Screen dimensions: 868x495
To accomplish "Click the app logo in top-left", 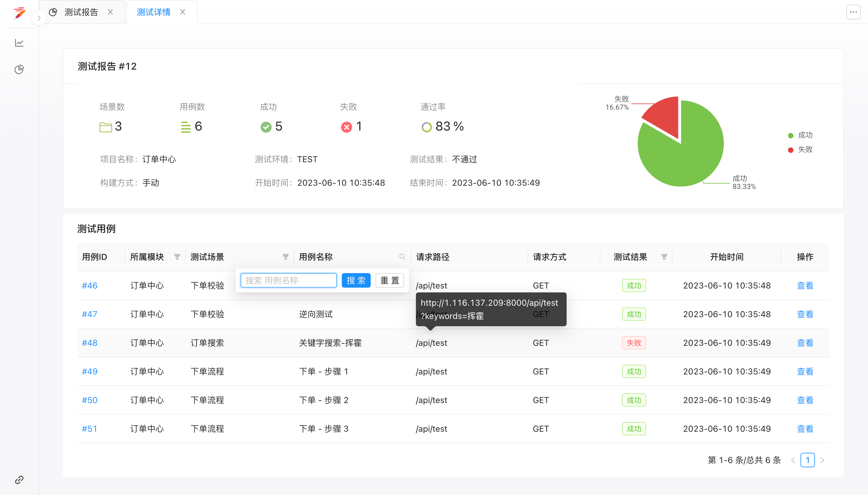I will (x=19, y=13).
